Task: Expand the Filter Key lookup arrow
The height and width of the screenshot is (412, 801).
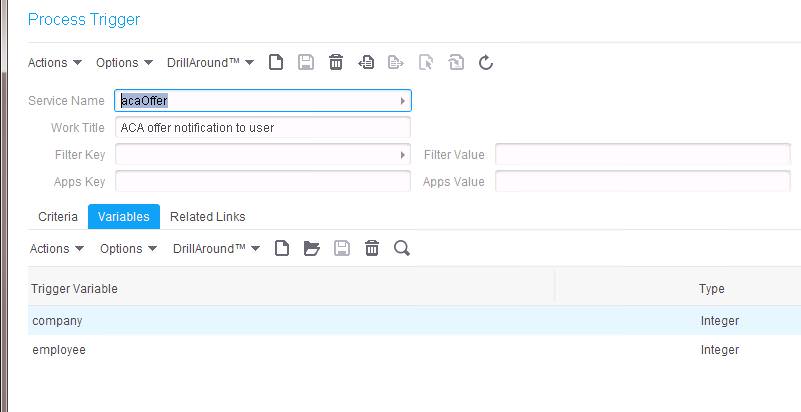Action: (x=403, y=155)
